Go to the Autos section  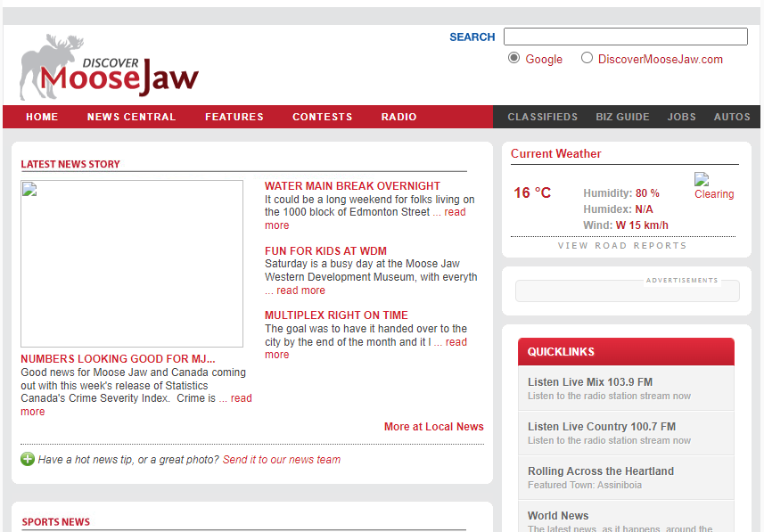[732, 117]
